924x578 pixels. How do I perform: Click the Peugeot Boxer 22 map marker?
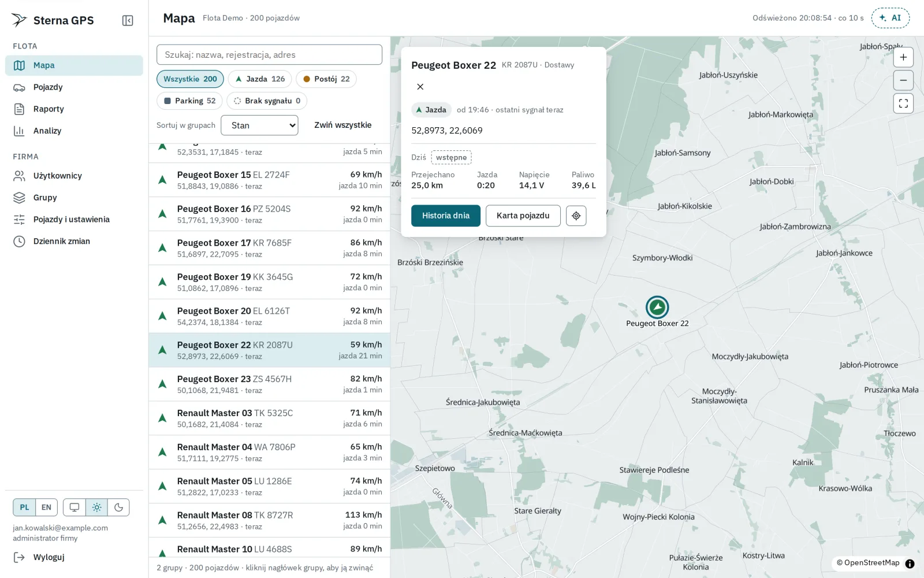point(657,307)
